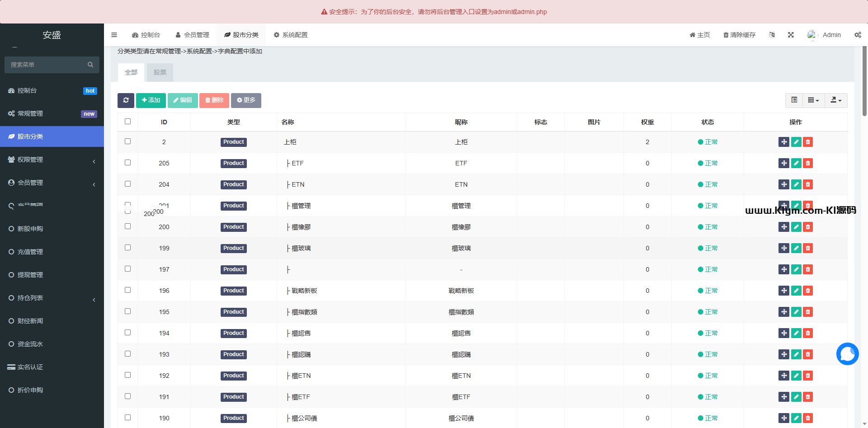Click the green 添加 button

151,100
